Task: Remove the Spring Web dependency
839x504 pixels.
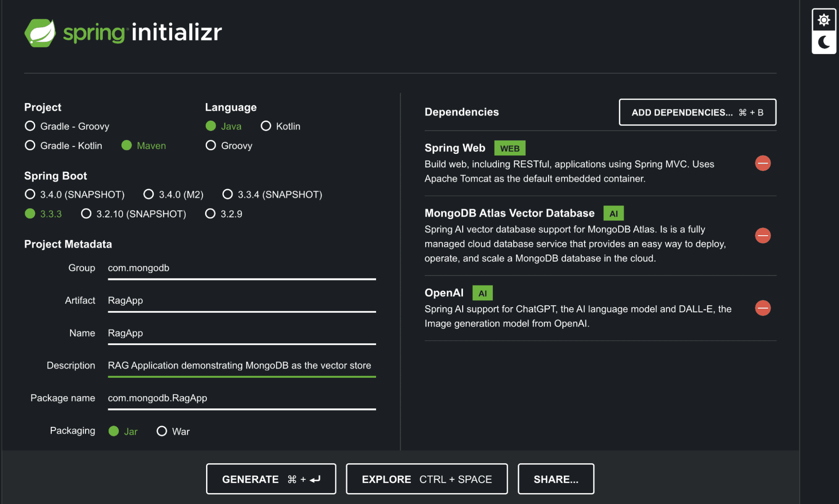Action: 762,163
